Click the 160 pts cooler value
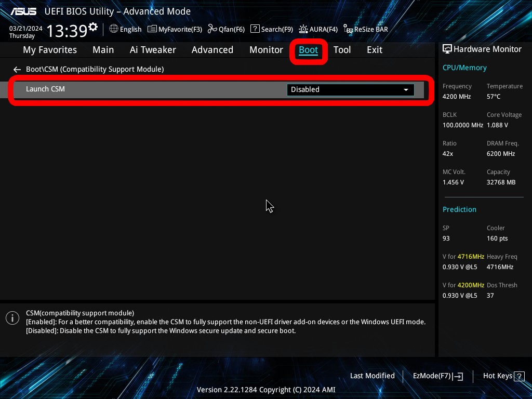 pos(497,238)
